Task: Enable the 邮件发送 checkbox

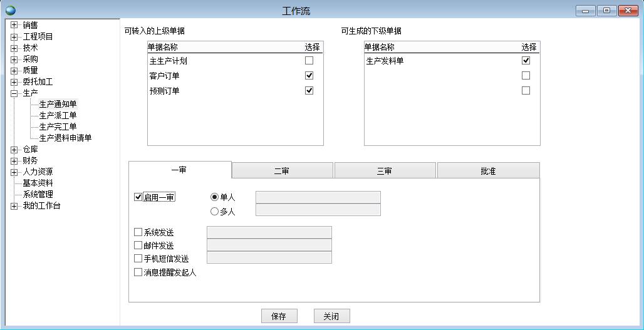Action: point(138,245)
